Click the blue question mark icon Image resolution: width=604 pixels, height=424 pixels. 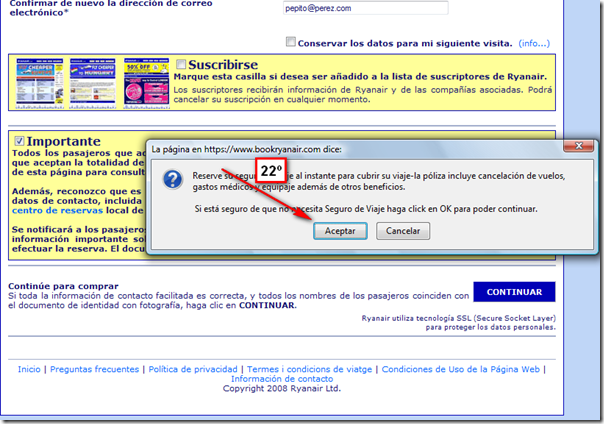[x=173, y=179]
